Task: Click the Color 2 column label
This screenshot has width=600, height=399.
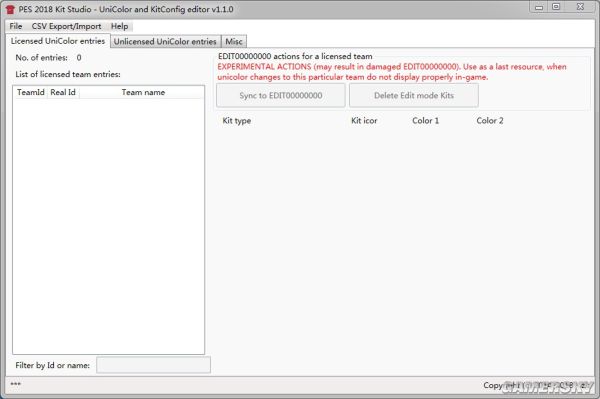Action: (x=490, y=121)
